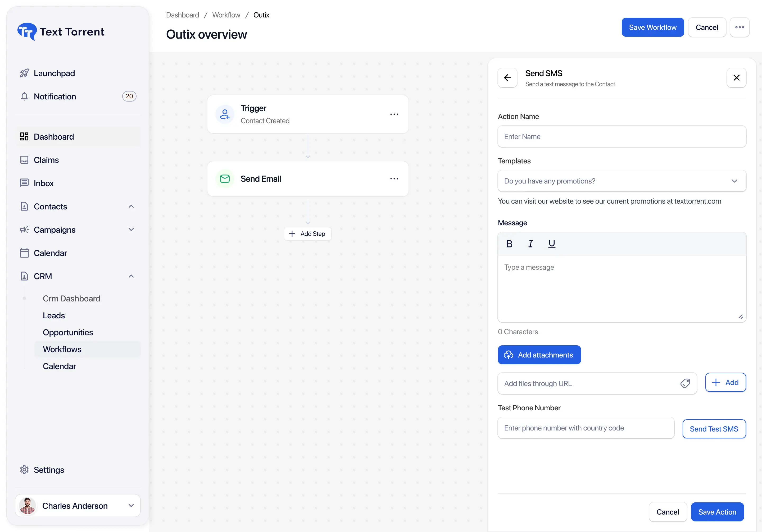This screenshot has width=762, height=532.
Task: Click the Text Torrent logo
Action: coord(61,31)
